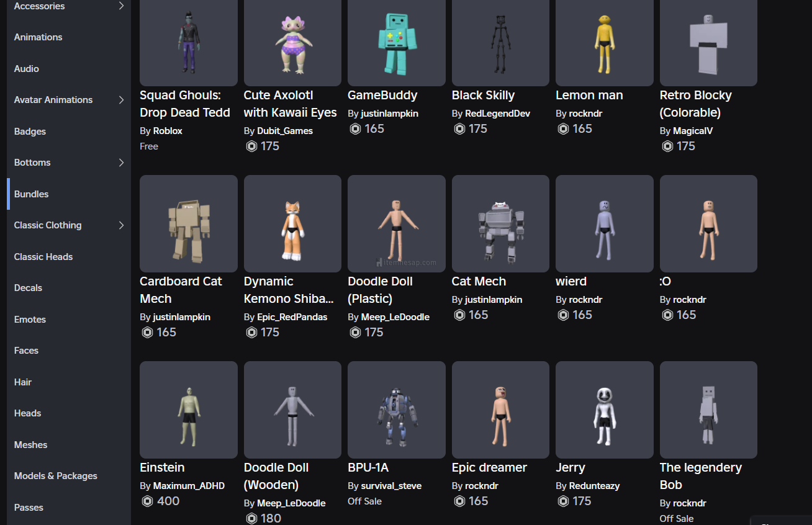
Task: Click the Retro Blocky (Colorable) title
Action: pos(695,104)
